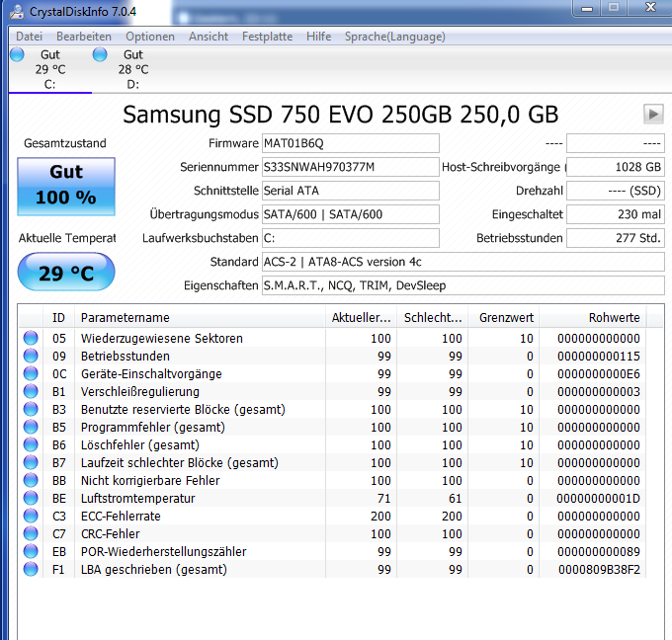Click the Schnittstelle field Serial ATA

point(350,191)
